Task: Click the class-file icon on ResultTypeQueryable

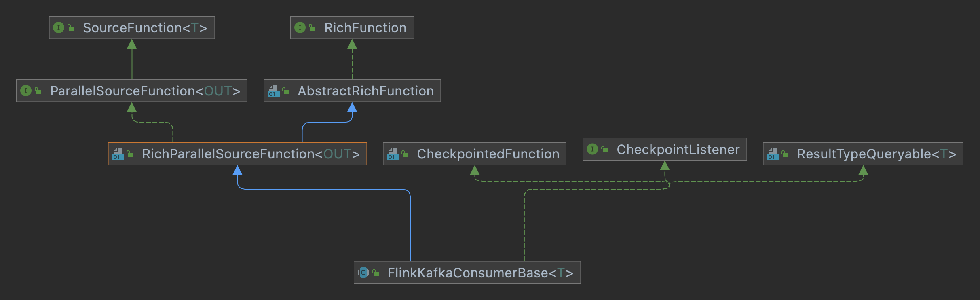Action: 773,154
